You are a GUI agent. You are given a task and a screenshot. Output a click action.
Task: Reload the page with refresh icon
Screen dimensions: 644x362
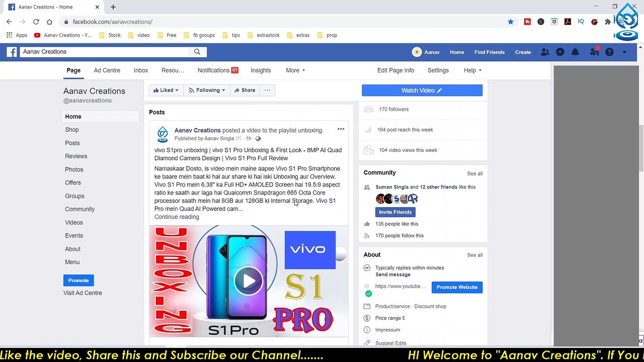pos(36,22)
